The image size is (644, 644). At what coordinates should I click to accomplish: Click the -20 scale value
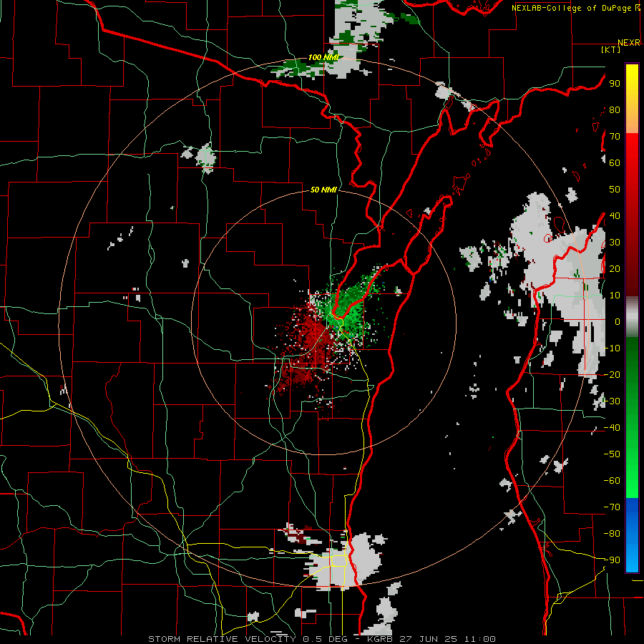[x=612, y=375]
